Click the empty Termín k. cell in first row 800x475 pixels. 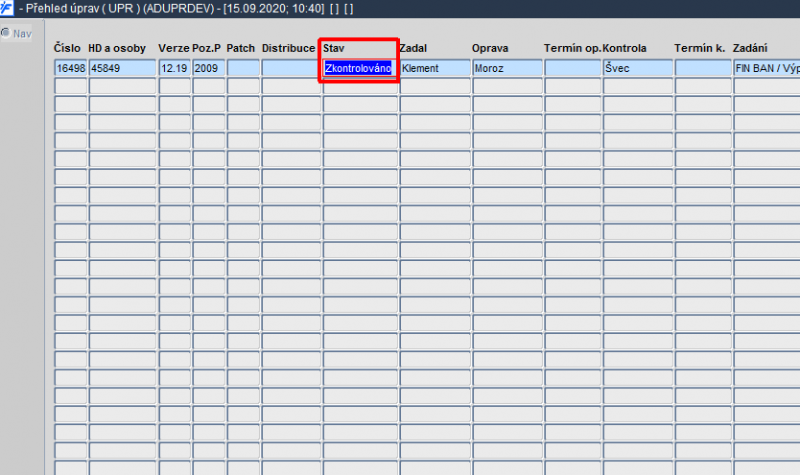pyautogui.click(x=704, y=68)
